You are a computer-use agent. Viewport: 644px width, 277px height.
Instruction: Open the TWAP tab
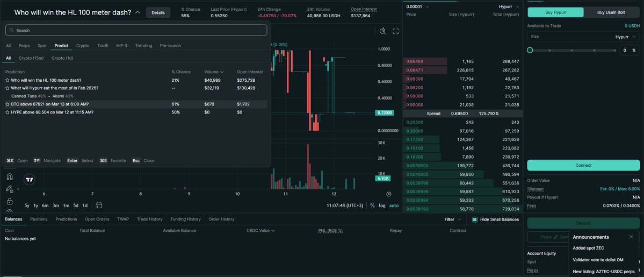click(123, 219)
